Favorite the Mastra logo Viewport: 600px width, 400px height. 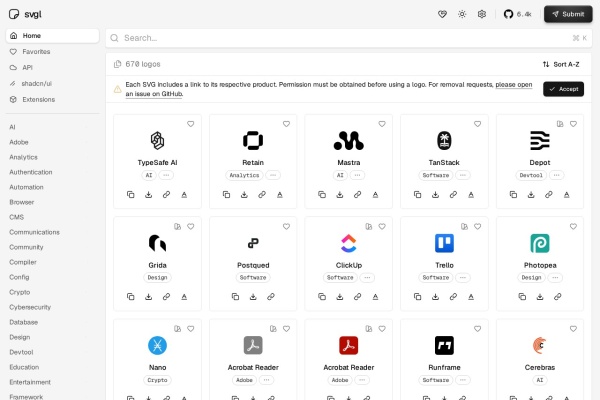(382, 124)
